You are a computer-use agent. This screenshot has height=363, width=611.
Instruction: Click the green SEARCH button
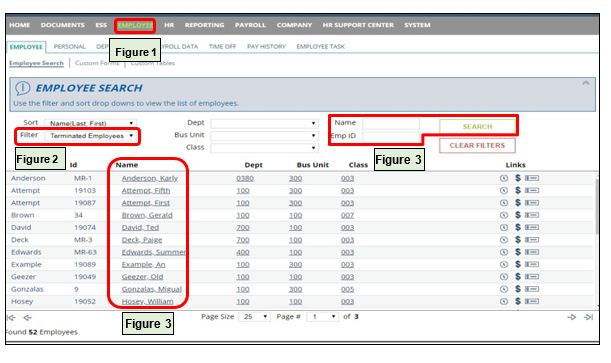point(477,127)
